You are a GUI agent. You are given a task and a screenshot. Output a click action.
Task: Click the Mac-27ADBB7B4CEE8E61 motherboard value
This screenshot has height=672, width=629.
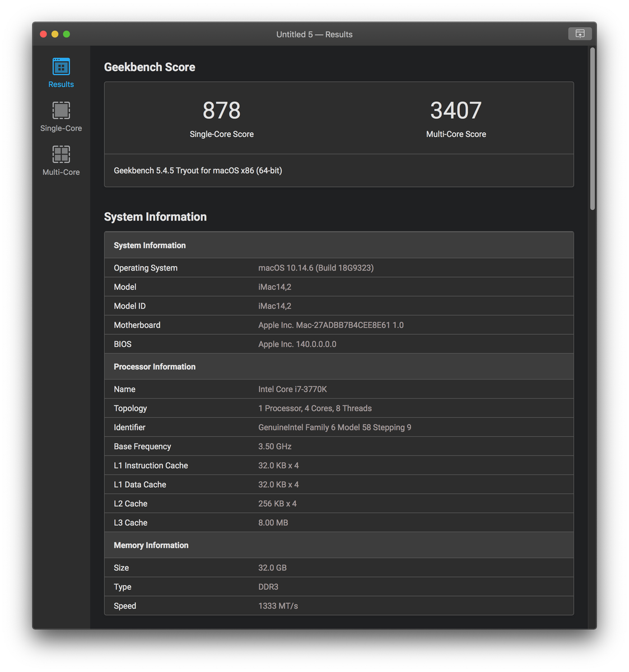pos(331,325)
